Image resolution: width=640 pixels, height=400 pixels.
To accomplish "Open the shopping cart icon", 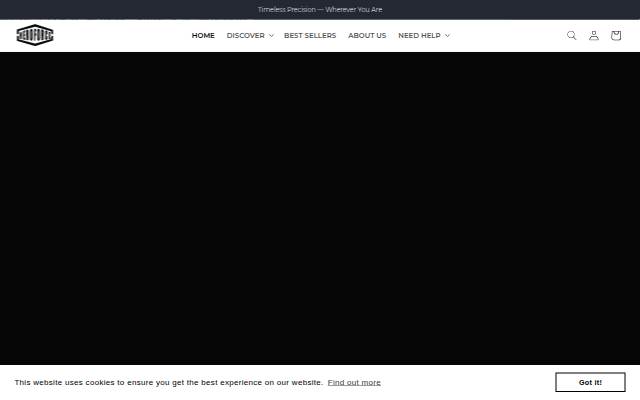I will tap(616, 36).
